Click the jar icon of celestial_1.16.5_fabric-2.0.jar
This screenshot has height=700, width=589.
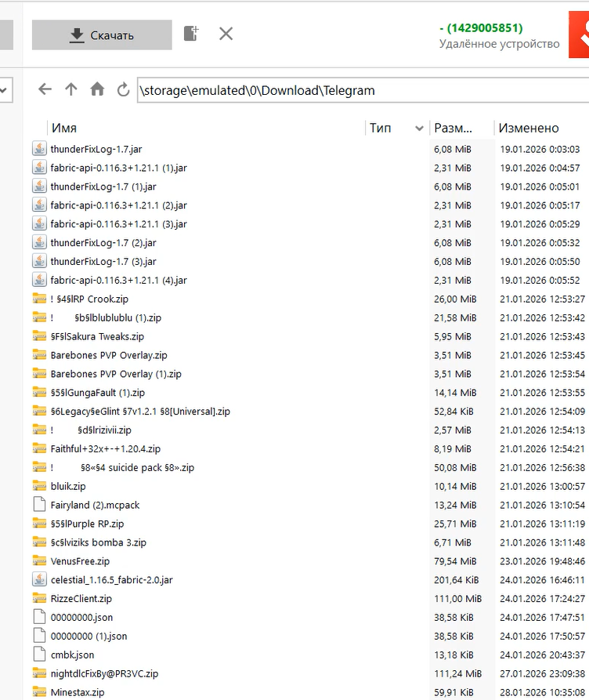click(x=39, y=579)
